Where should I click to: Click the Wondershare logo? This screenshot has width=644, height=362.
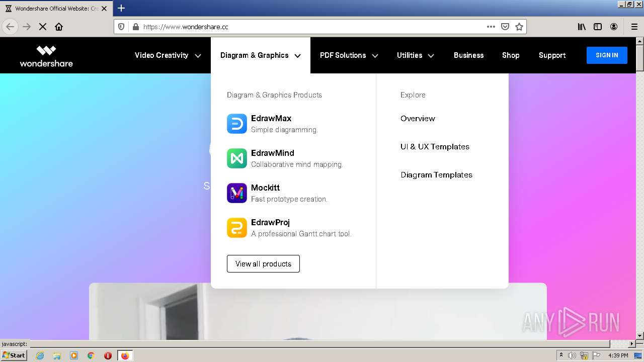(46, 56)
